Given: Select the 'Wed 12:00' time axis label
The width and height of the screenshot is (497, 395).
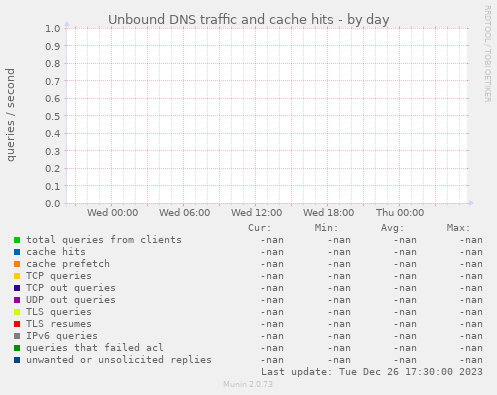Looking at the screenshot, I should click(257, 213).
